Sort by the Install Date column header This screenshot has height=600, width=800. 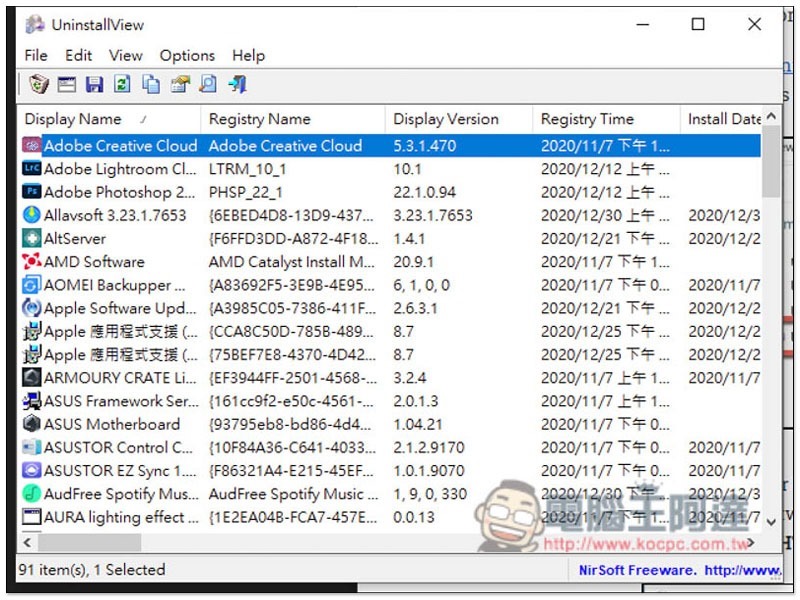(x=720, y=119)
